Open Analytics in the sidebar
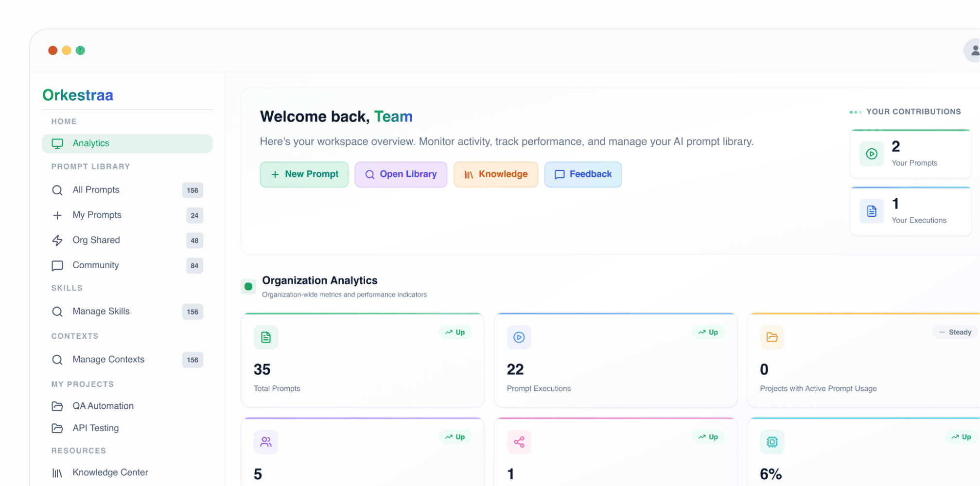 click(x=127, y=143)
